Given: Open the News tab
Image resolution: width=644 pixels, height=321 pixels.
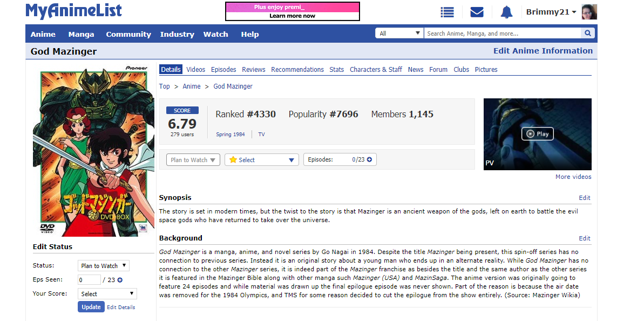Looking at the screenshot, I should 416,70.
